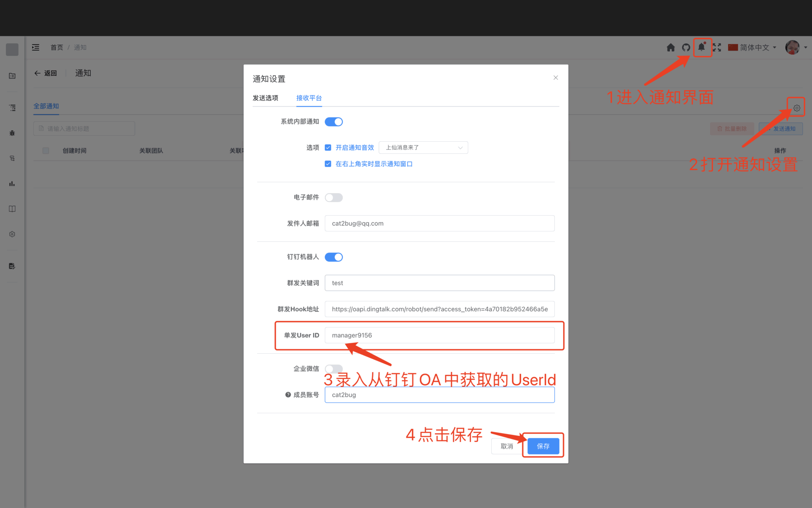Focus the 单发User ID input field
Screen dimensions: 812x508
[x=440, y=335]
